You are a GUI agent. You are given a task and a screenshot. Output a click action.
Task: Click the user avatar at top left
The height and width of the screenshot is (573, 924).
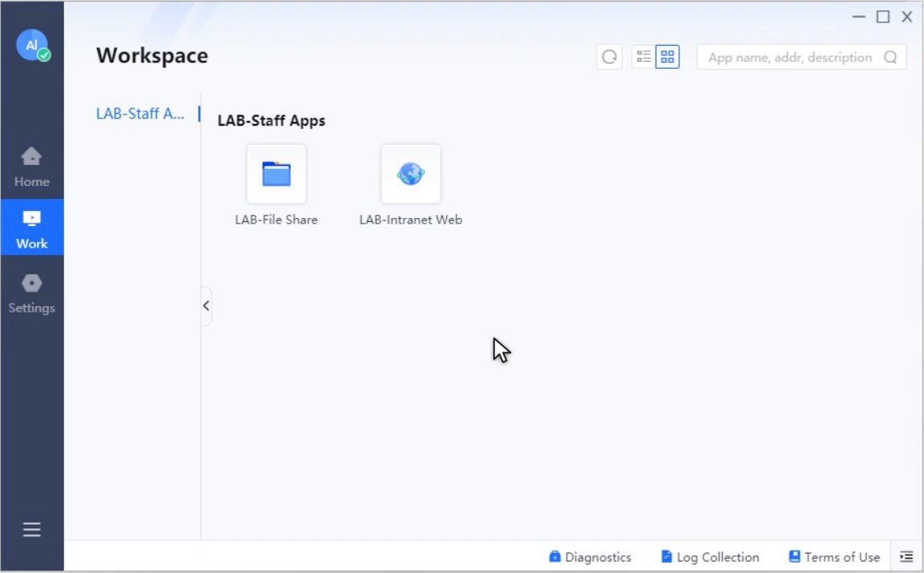tap(32, 45)
